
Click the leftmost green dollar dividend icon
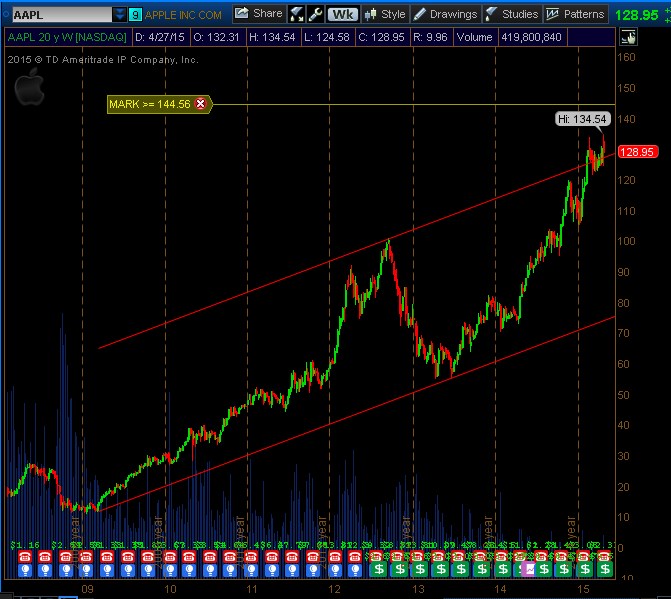tap(379, 569)
